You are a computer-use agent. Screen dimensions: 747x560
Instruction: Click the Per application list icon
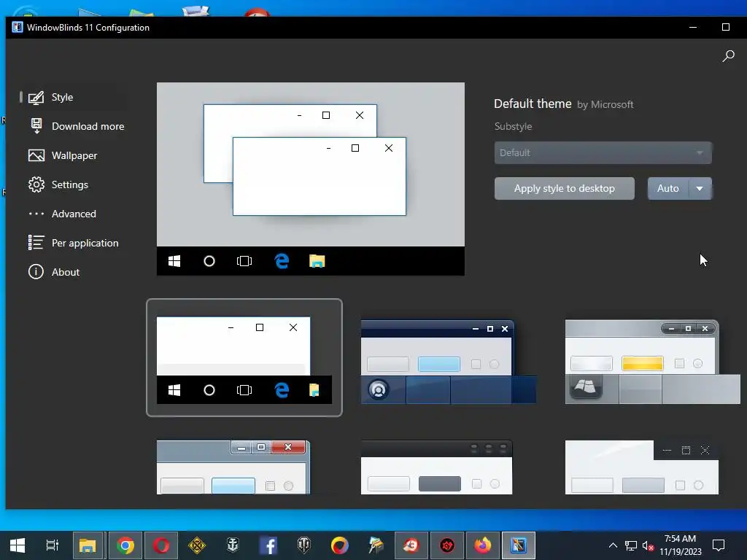36,242
